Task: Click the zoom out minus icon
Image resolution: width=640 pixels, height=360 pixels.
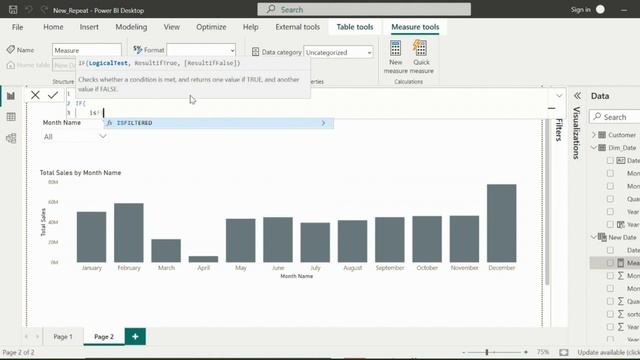Action: click(x=464, y=352)
